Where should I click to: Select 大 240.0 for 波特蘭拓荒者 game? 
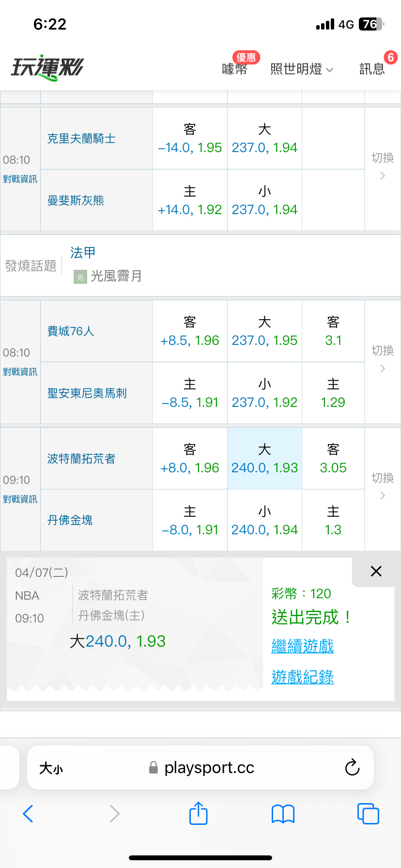click(264, 459)
